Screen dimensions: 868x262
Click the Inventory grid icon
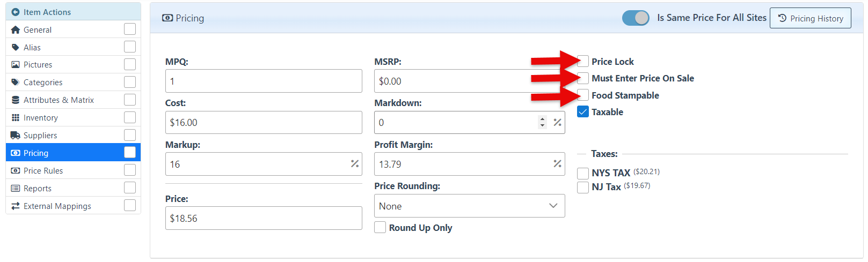tap(16, 118)
